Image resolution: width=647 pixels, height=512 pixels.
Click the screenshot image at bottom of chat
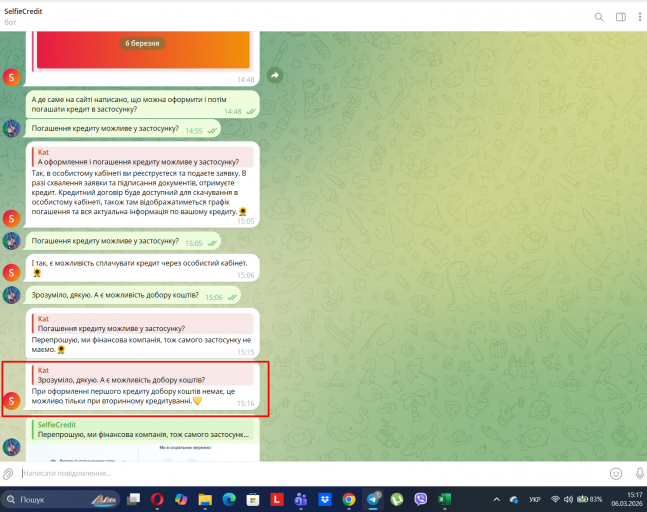pos(142,452)
